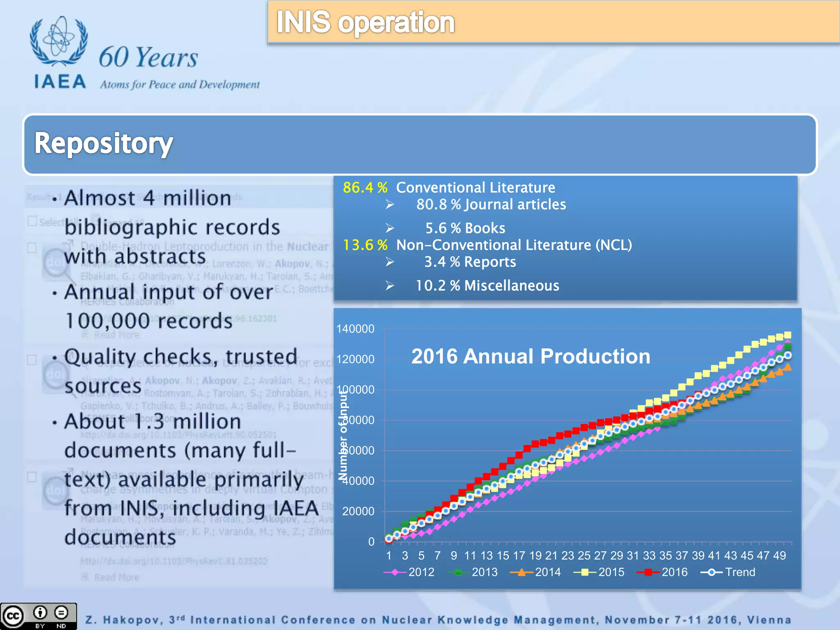The width and height of the screenshot is (840, 630).
Task: Open the PhysRevLett.90.052501 DOI link
Action: 178,434
